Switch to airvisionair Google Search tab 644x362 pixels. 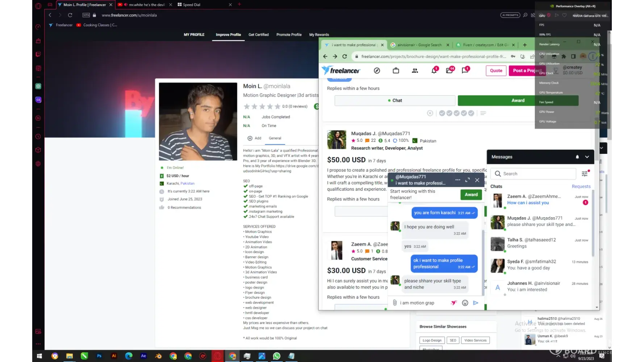[419, 45]
